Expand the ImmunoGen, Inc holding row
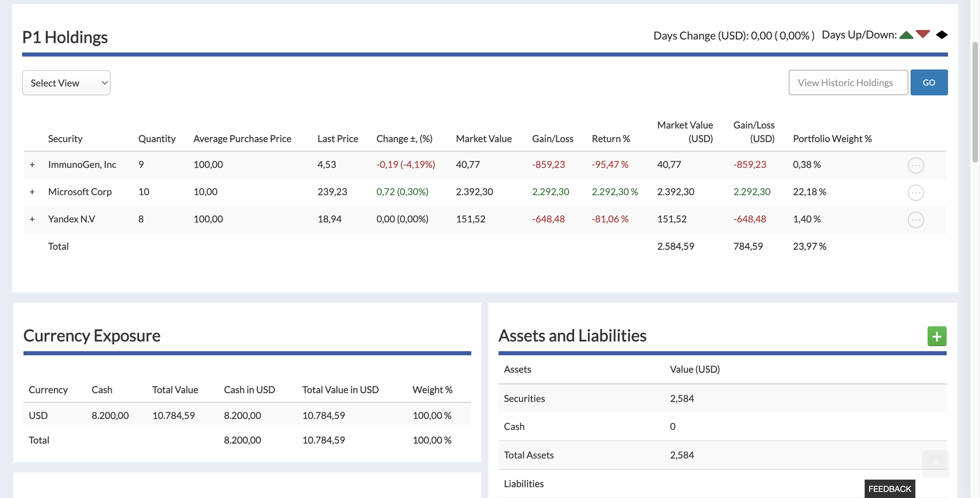980x498 pixels. pyautogui.click(x=32, y=165)
